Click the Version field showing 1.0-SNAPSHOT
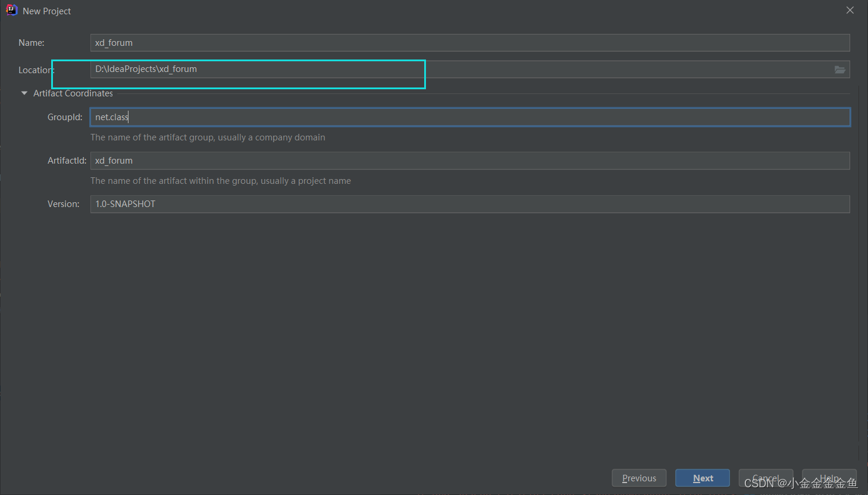Viewport: 868px width, 495px height. 470,204
